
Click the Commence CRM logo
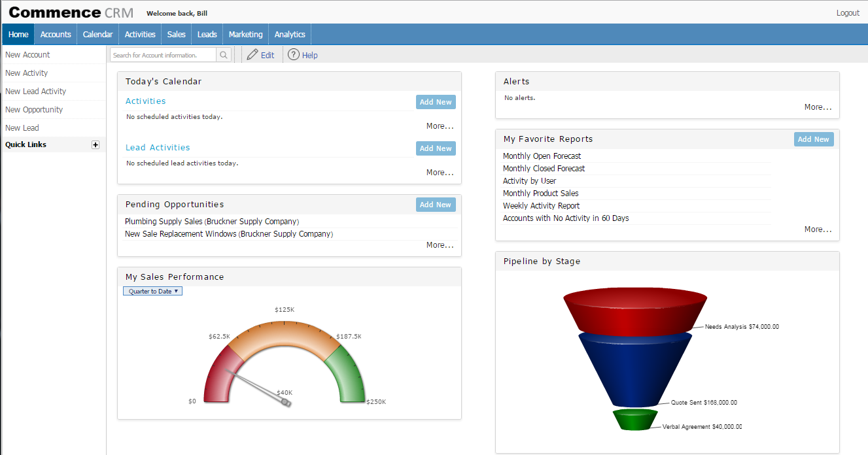point(71,12)
